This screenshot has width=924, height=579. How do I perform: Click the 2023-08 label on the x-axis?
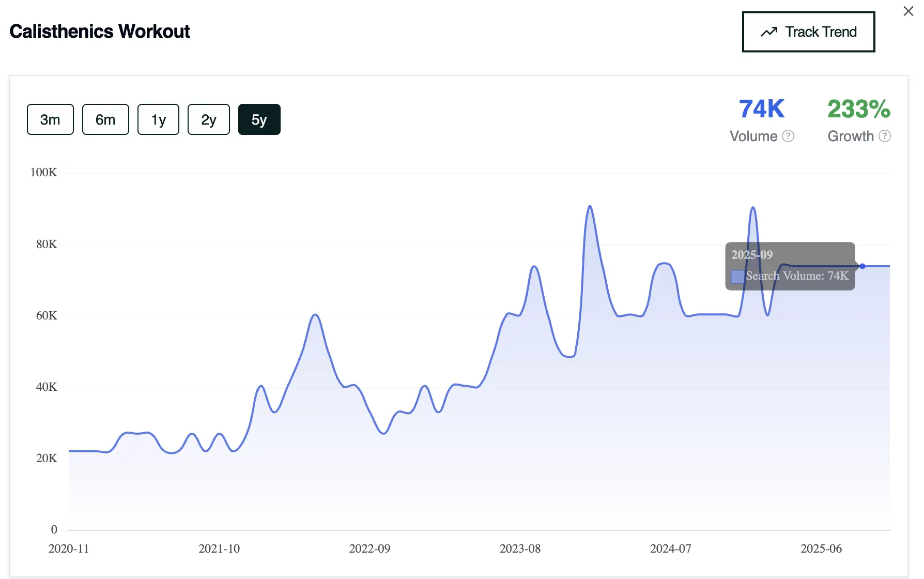tap(520, 548)
